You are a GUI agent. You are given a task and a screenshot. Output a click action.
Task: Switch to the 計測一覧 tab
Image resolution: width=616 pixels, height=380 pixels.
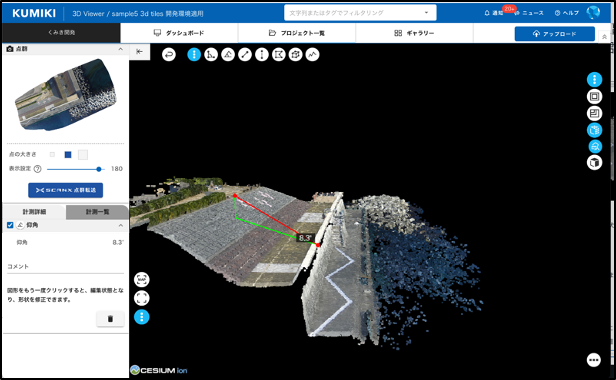tap(97, 212)
